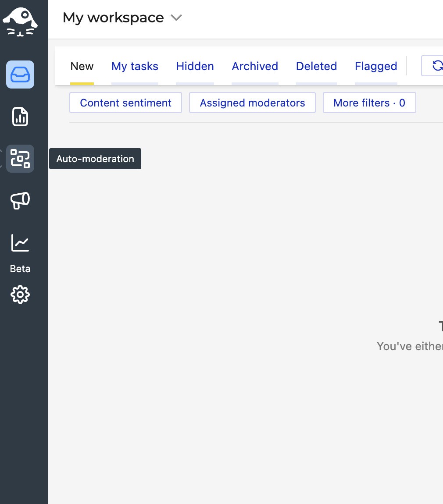This screenshot has height=504, width=443.
Task: Open the Beta analytics chart icon
Action: [x=20, y=243]
